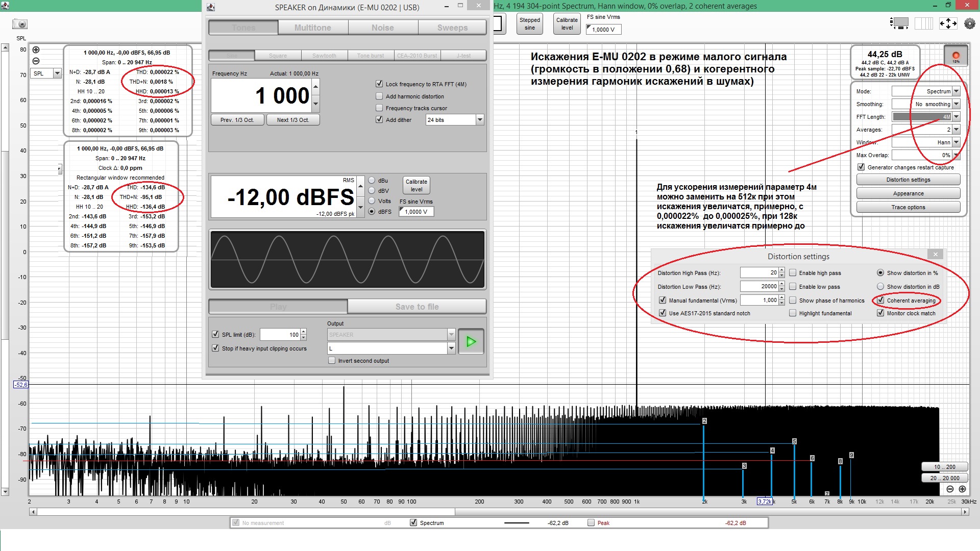Click the bar-columns graph mode icon
Image resolution: width=980 pixels, height=551 pixels.
(923, 23)
